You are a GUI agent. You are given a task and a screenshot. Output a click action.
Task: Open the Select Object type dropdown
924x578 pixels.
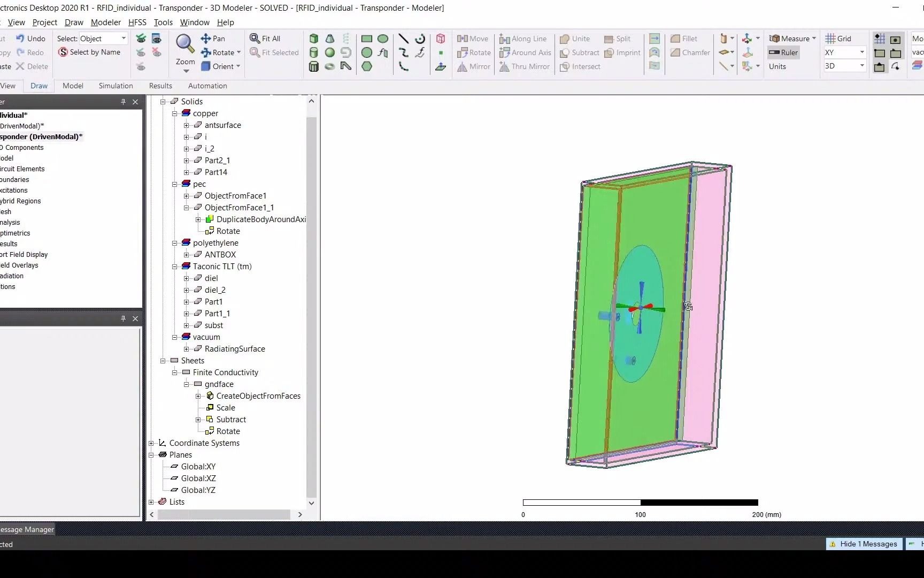click(122, 38)
